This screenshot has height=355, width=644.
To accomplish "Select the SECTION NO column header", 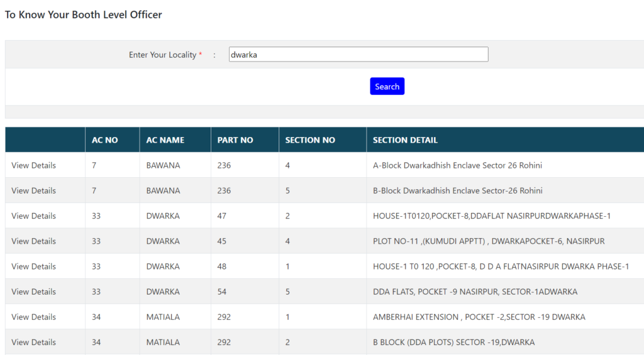I will click(x=310, y=140).
